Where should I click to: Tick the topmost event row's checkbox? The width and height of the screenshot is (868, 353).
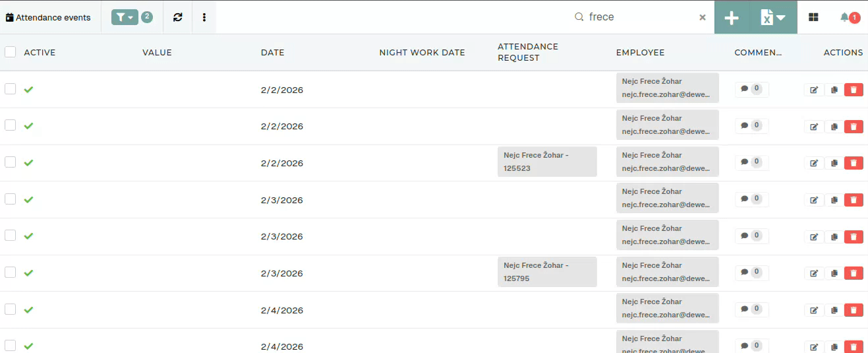11,88
